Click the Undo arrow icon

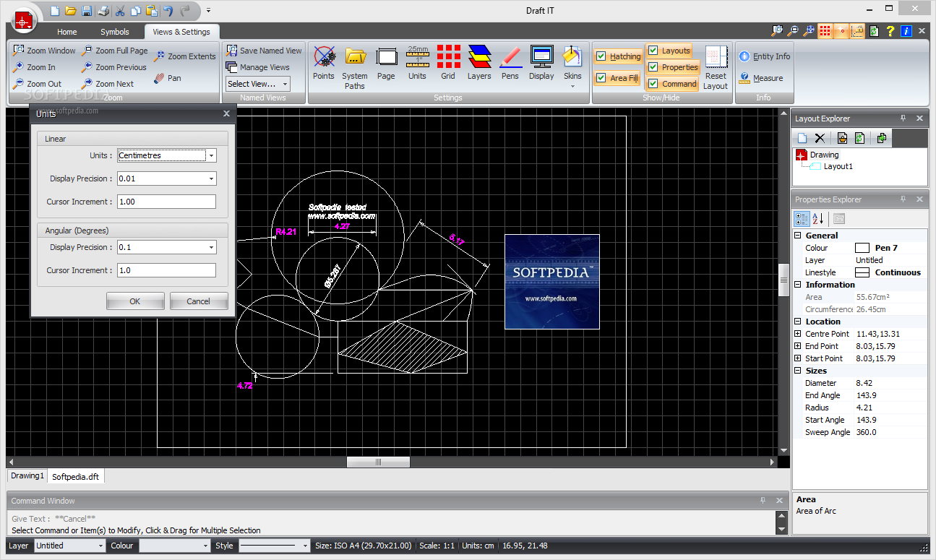168,11
